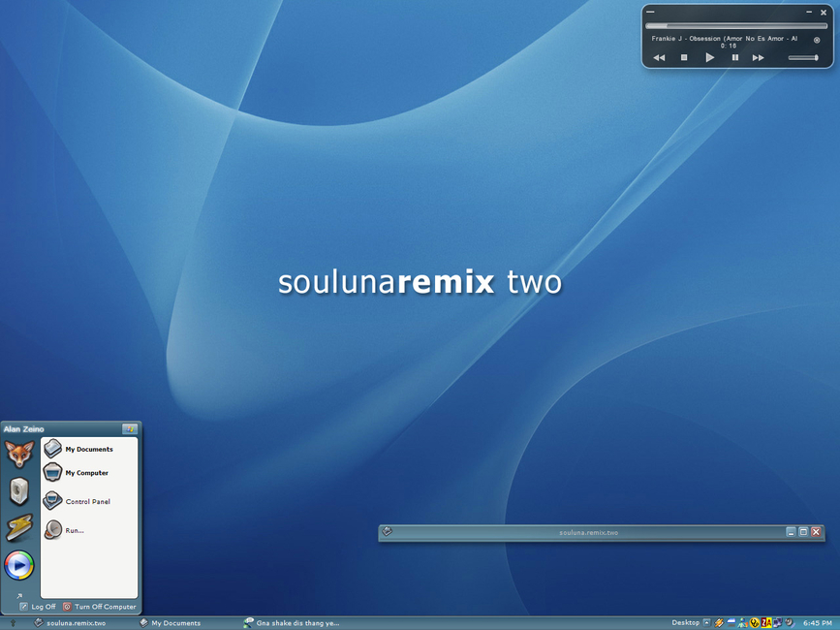Click the 6:45 PM clock
The height and width of the screenshot is (630, 840).
point(818,623)
